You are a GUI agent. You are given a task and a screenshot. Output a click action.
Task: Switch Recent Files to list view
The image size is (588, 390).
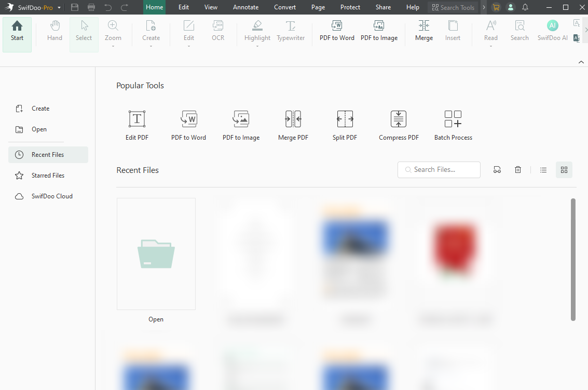pos(543,170)
